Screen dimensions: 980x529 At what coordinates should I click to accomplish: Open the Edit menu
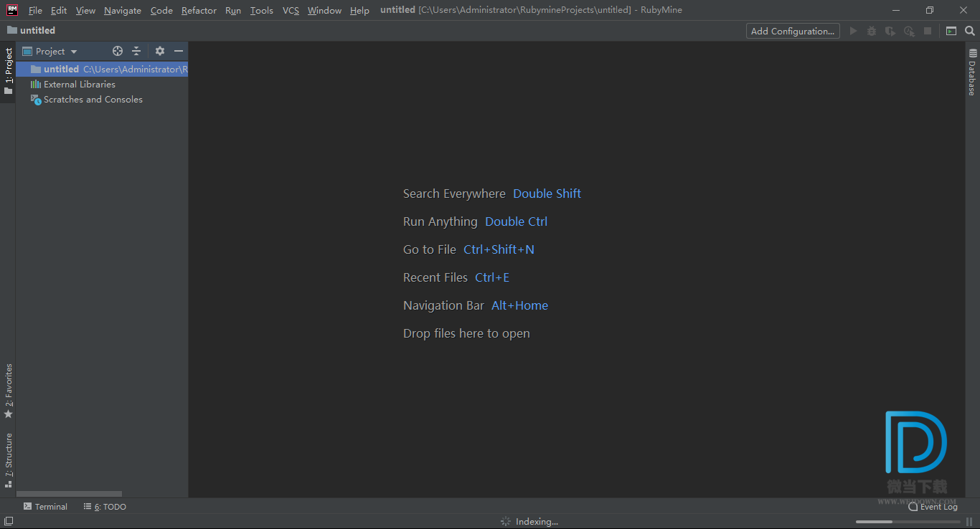tap(59, 10)
